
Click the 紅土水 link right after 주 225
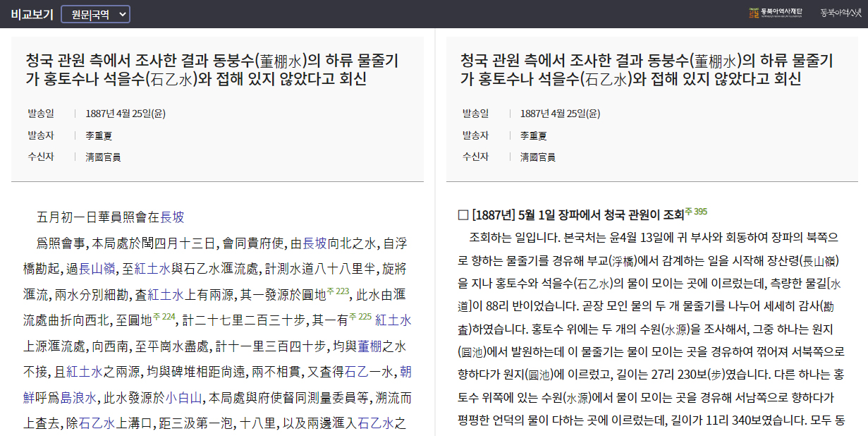393,320
